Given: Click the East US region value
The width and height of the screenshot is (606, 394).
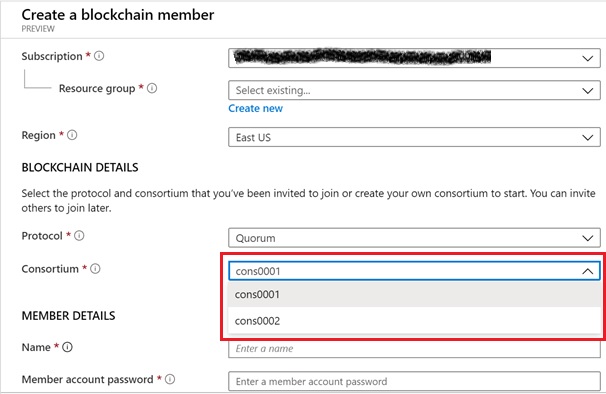Looking at the screenshot, I should [253, 138].
